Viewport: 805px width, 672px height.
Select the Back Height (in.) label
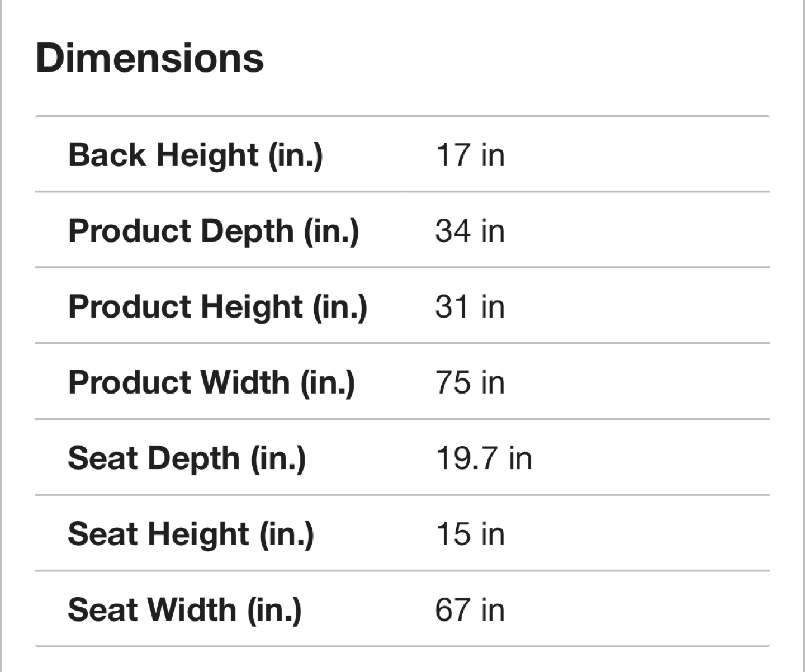point(195,155)
